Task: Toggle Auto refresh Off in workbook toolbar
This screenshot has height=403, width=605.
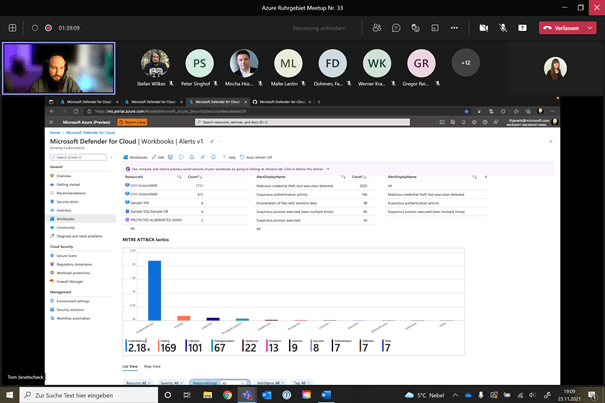Action: [x=256, y=157]
